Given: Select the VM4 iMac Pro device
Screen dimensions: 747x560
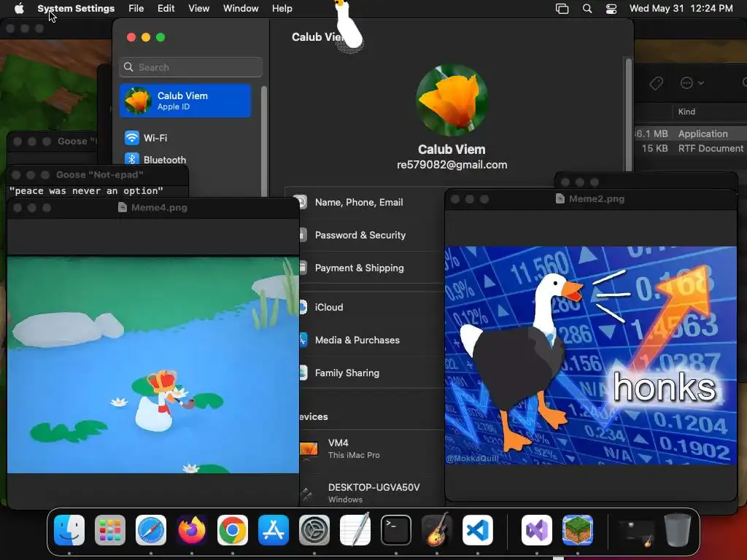Looking at the screenshot, I should point(371,448).
